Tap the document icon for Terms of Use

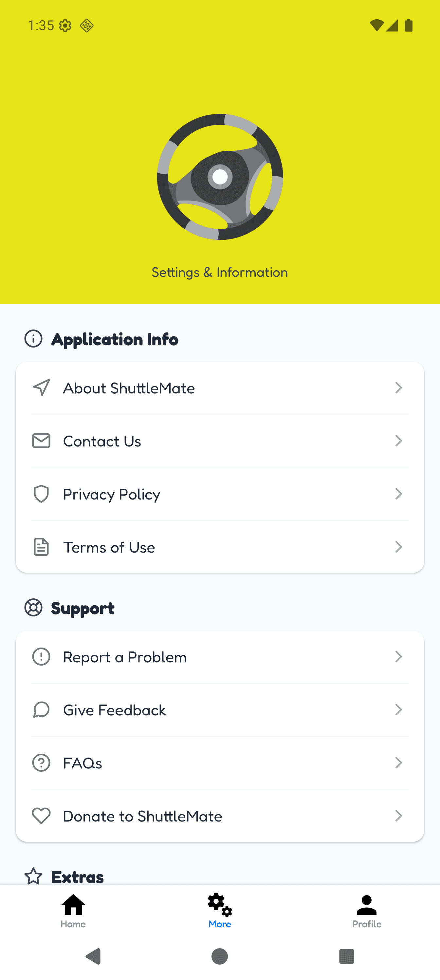(x=41, y=547)
